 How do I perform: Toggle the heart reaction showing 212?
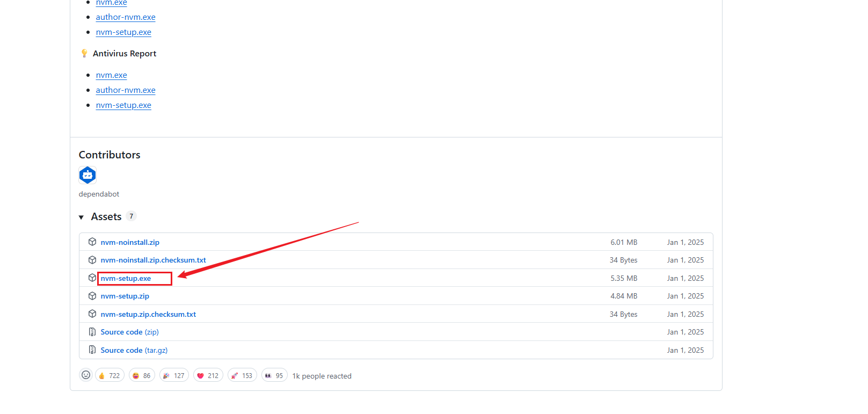coord(208,375)
